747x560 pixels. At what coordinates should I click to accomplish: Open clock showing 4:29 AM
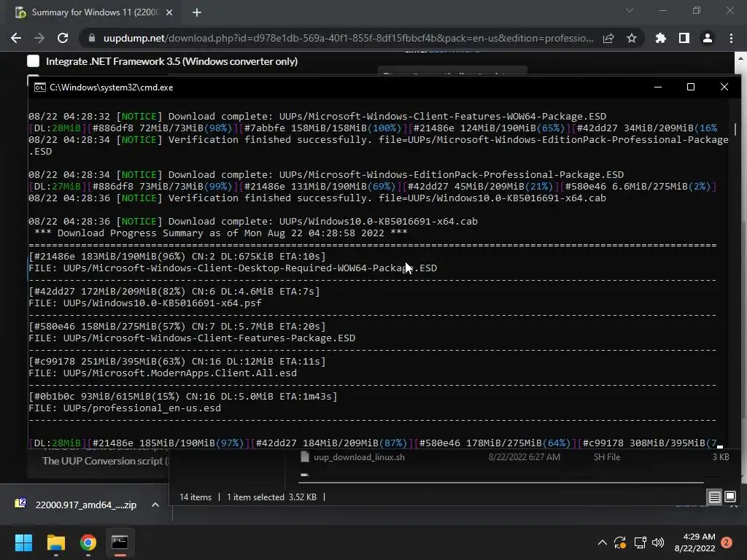pos(694,542)
